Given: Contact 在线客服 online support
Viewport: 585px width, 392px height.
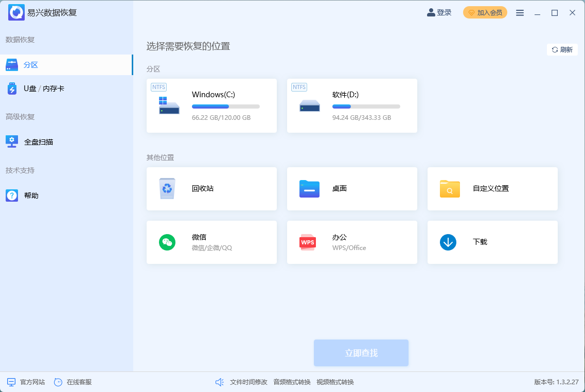Looking at the screenshot, I should [73, 382].
